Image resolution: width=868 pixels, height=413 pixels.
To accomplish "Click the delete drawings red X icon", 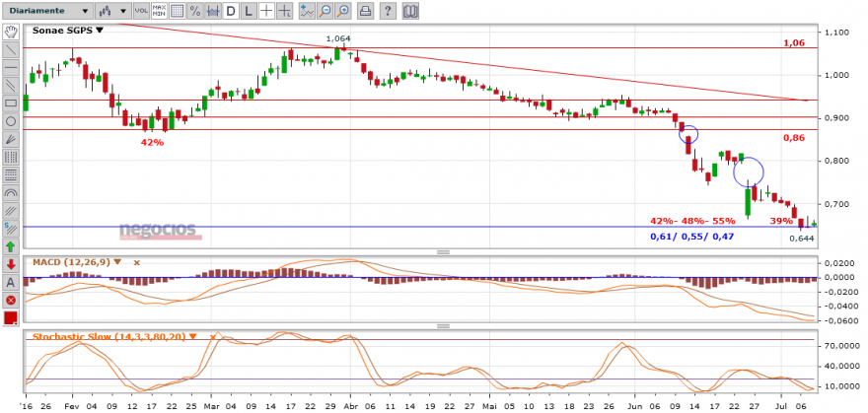I will [11, 301].
